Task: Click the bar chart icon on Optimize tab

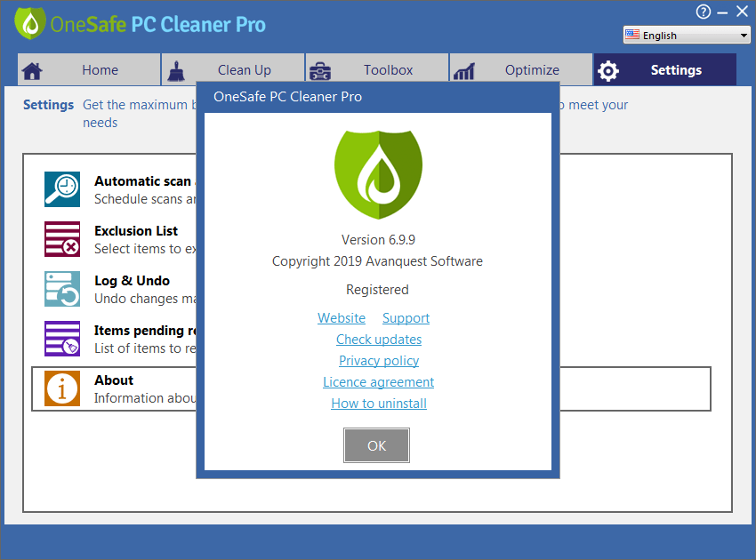Action: click(x=464, y=71)
